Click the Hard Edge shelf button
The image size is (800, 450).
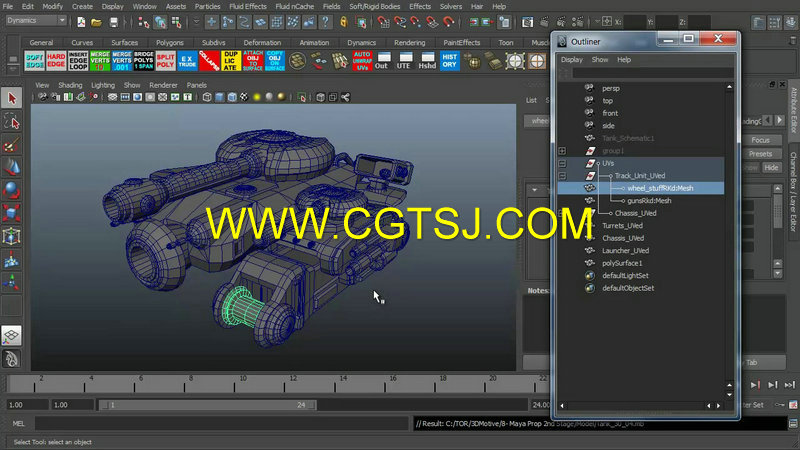[56, 61]
